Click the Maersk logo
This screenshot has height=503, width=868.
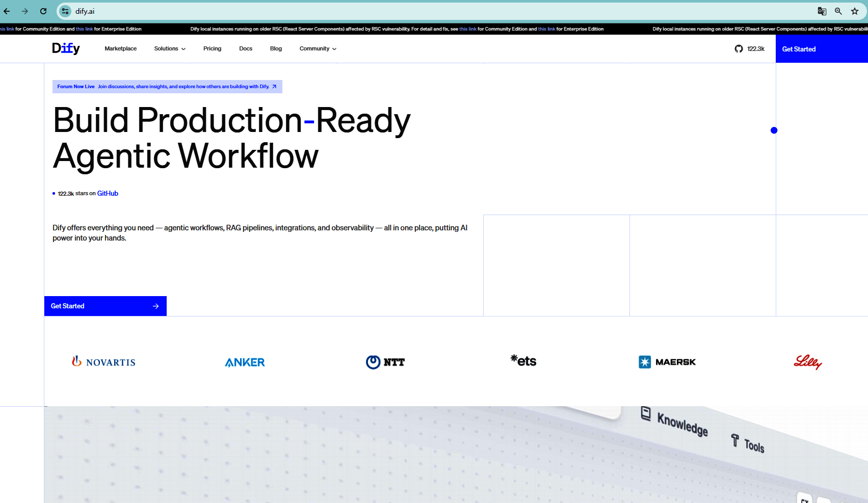click(x=667, y=362)
